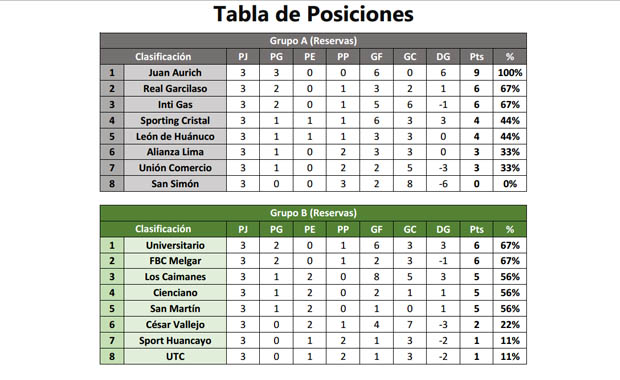Select the Real Garcilaso row name
This screenshot has height=380, width=620.
(175, 89)
